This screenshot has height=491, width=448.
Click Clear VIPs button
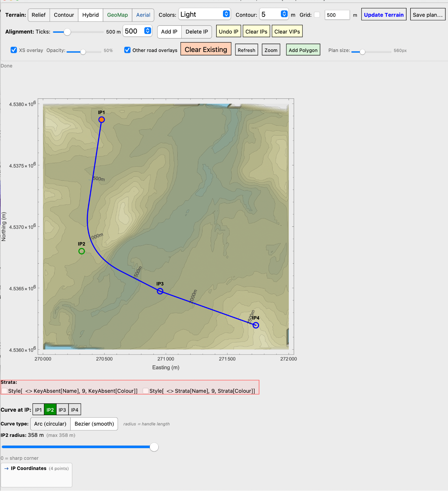click(x=287, y=31)
